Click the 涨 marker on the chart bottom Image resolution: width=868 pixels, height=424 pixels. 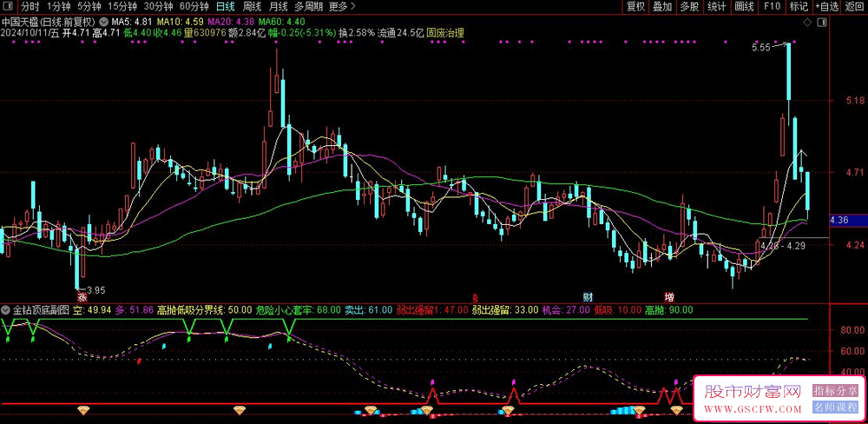point(81,296)
